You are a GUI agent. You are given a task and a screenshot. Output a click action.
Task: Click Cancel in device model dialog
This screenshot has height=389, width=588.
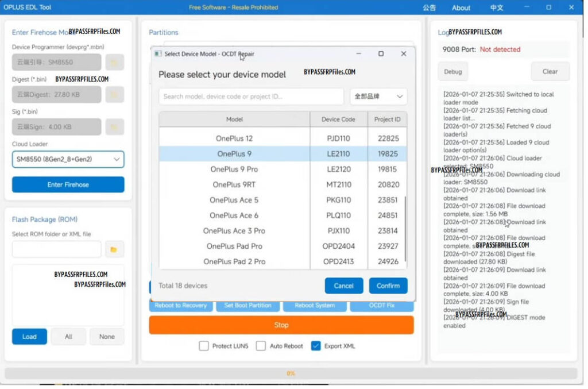coord(344,286)
